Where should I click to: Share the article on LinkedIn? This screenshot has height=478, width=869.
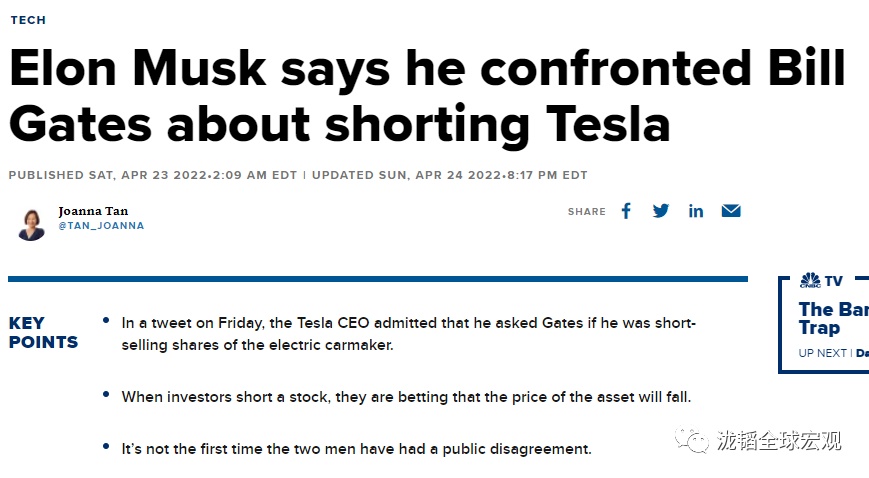tap(696, 211)
